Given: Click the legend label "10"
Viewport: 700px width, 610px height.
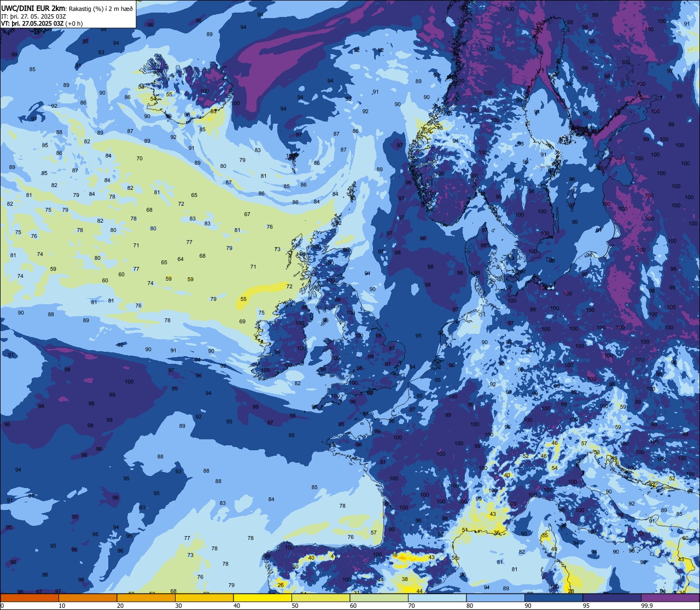Looking at the screenshot, I should tap(62, 606).
